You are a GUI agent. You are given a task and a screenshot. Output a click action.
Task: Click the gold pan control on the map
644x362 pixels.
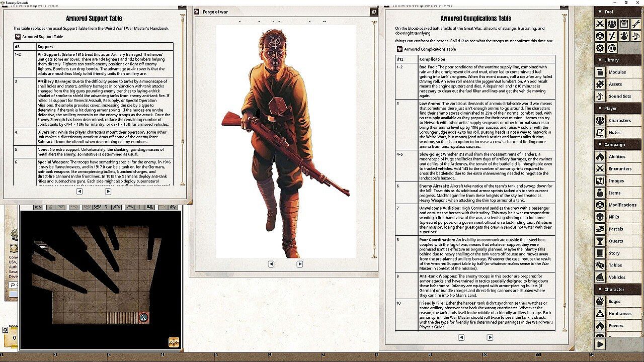174,342
